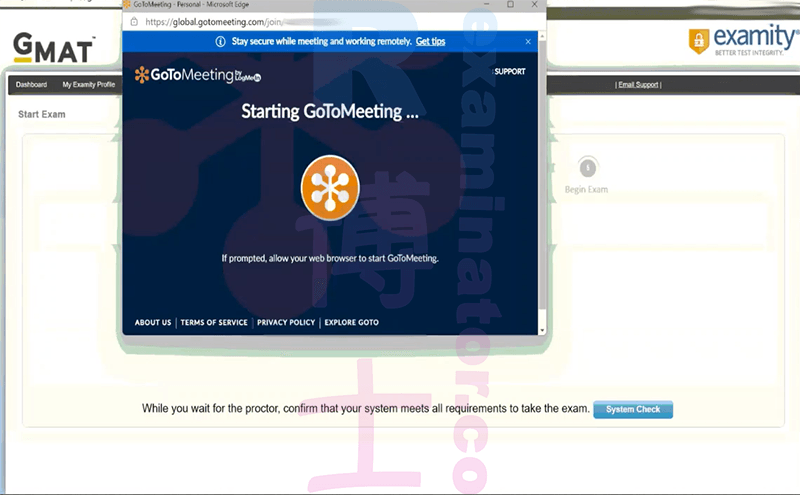Click the popup's vertical scrollbar down arrow
This screenshot has width=800, height=495.
click(x=542, y=331)
